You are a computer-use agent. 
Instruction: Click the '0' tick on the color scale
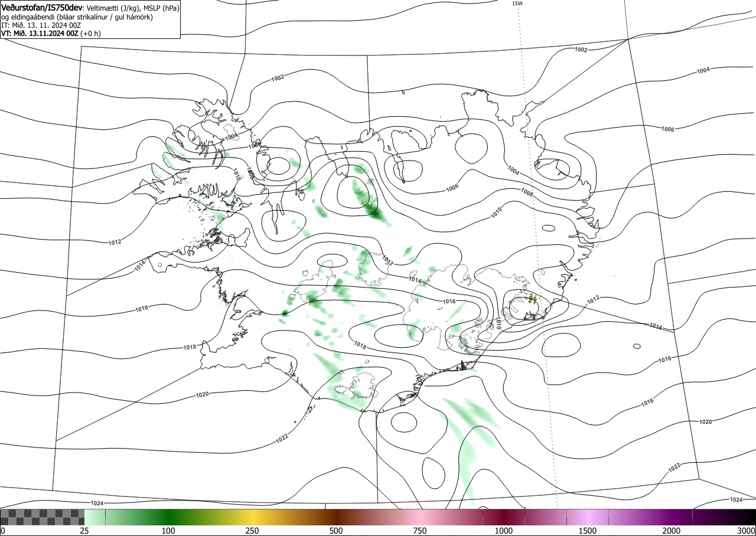(3, 531)
